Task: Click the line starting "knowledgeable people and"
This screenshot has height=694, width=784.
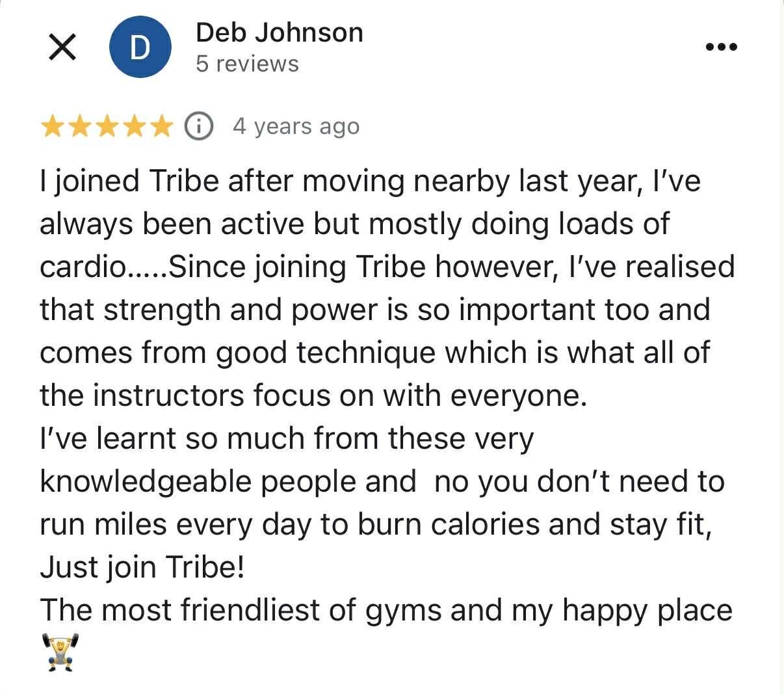Action: (382, 481)
